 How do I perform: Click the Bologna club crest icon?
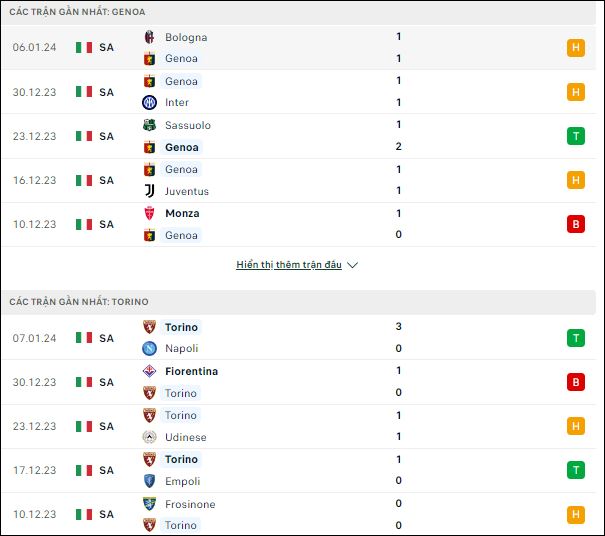149,37
